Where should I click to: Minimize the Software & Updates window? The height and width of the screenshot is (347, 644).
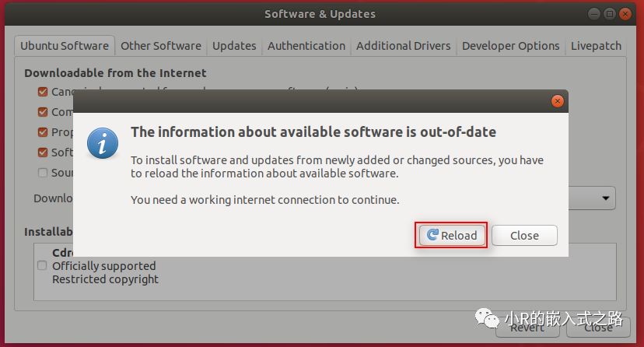[595, 13]
